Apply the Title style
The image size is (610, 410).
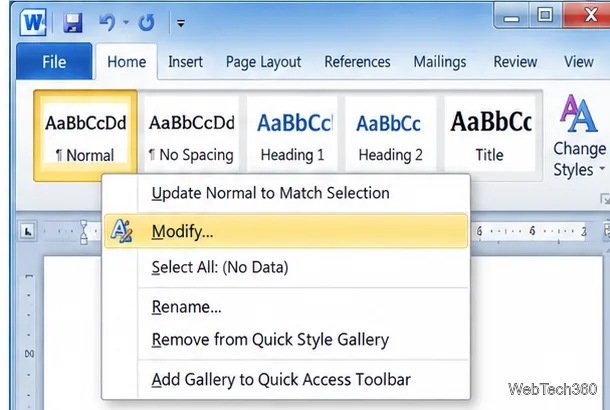tap(490, 135)
